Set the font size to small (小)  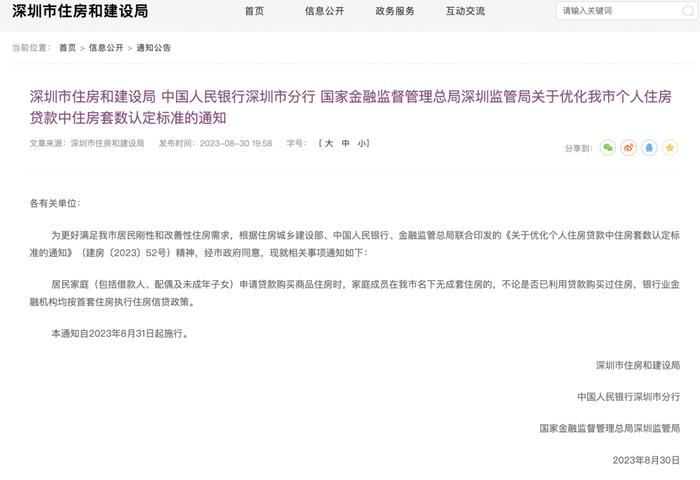(362, 143)
